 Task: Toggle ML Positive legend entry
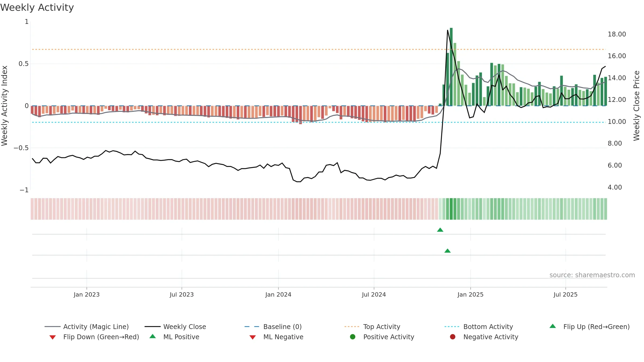(174, 337)
